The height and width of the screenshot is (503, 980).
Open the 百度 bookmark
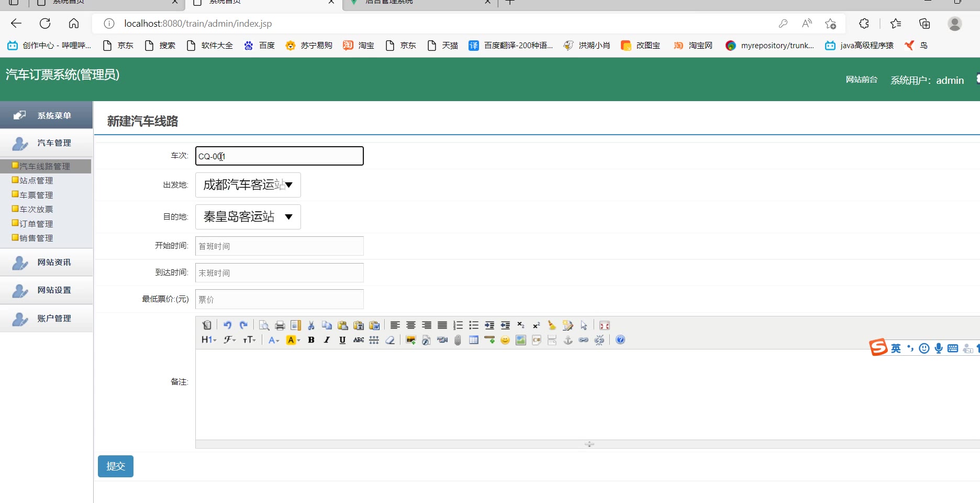point(260,46)
